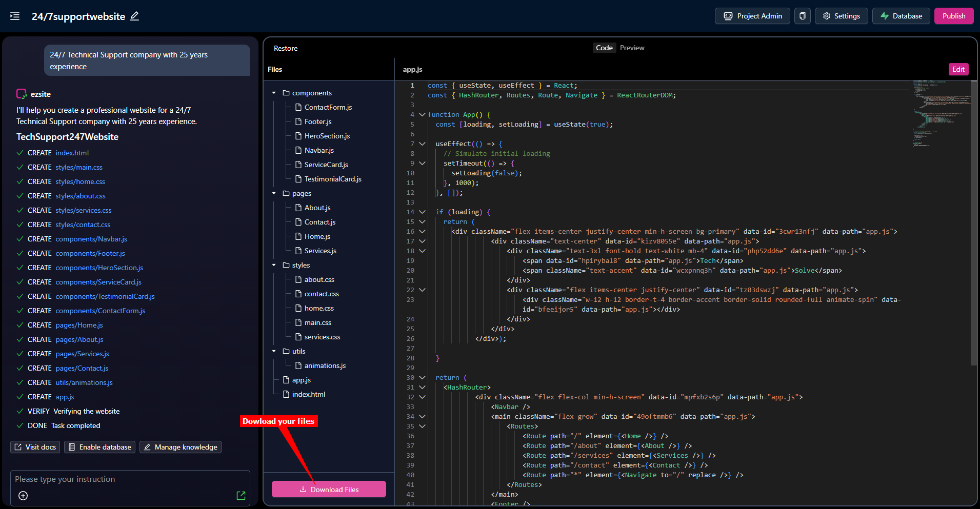This screenshot has height=509, width=980.
Task: Open Services.js in file tree
Action: [321, 251]
